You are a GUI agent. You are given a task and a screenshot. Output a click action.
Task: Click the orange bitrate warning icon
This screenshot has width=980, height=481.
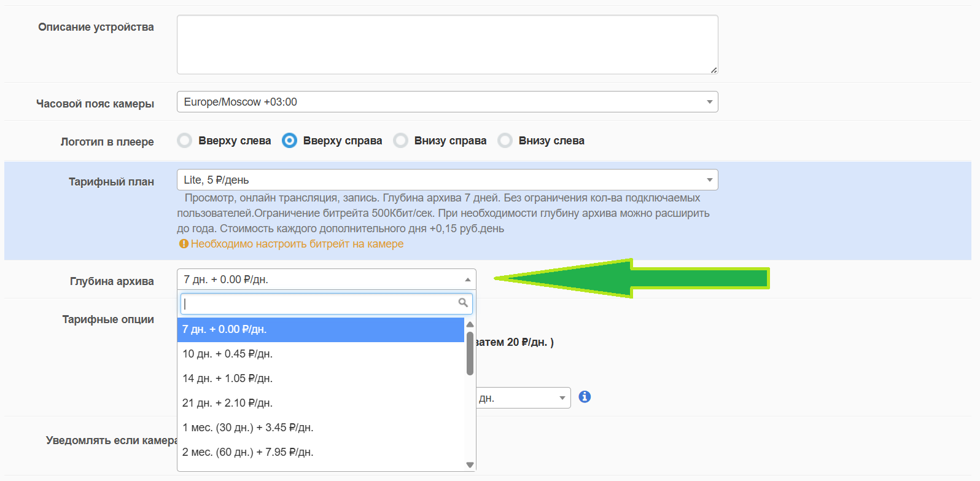(x=183, y=244)
